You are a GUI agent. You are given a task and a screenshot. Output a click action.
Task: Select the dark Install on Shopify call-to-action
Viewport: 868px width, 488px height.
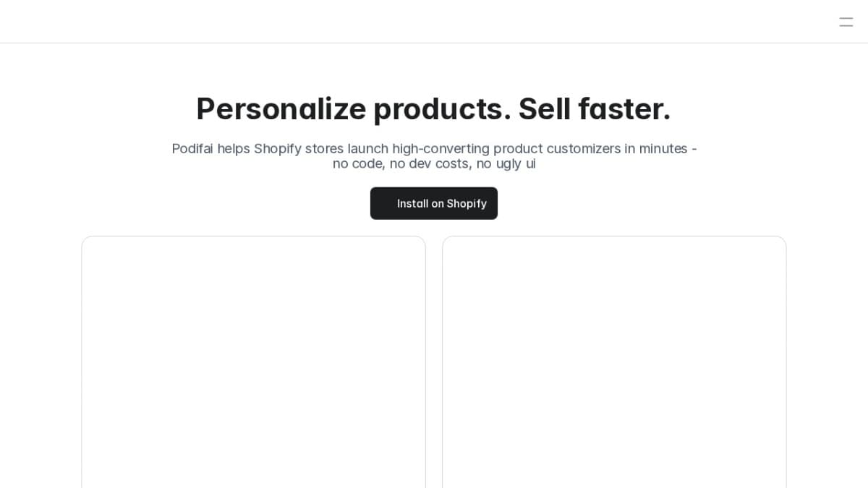click(x=434, y=203)
